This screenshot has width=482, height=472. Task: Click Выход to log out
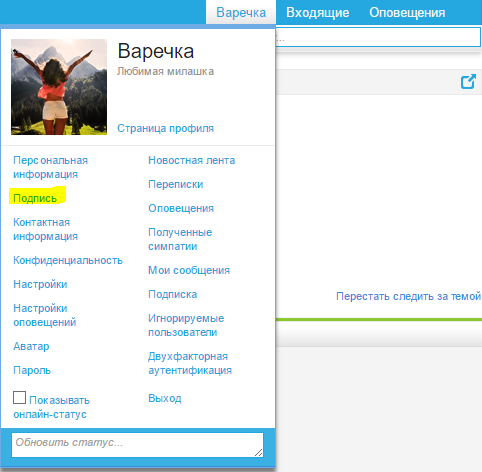[165, 398]
